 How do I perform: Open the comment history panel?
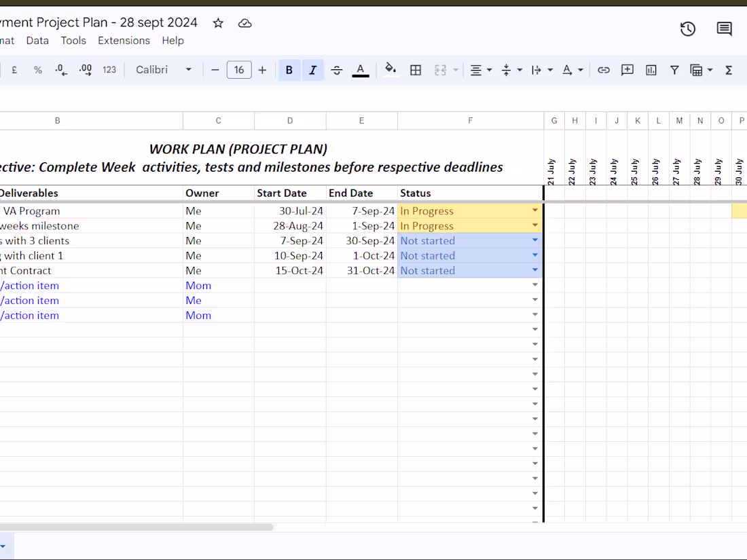coord(723,29)
